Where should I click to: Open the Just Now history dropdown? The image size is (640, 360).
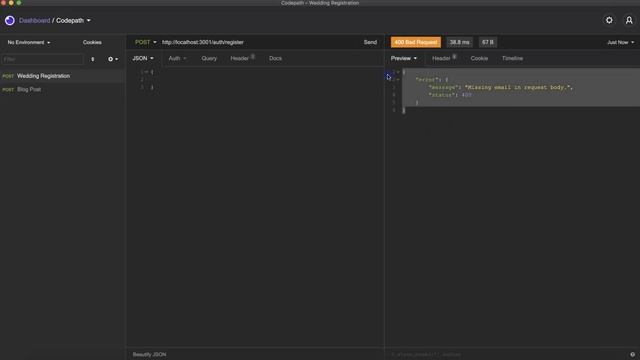point(620,42)
